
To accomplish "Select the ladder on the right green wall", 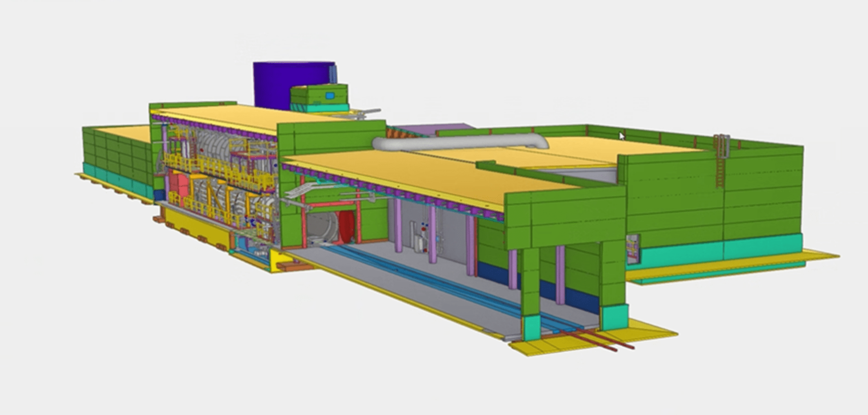I will click(721, 161).
